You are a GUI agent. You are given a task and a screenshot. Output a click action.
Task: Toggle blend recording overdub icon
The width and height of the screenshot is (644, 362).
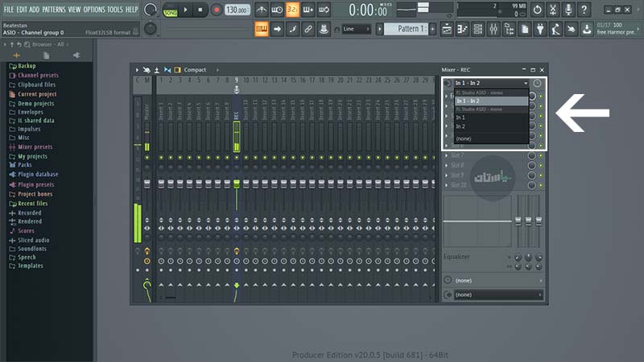point(308,10)
